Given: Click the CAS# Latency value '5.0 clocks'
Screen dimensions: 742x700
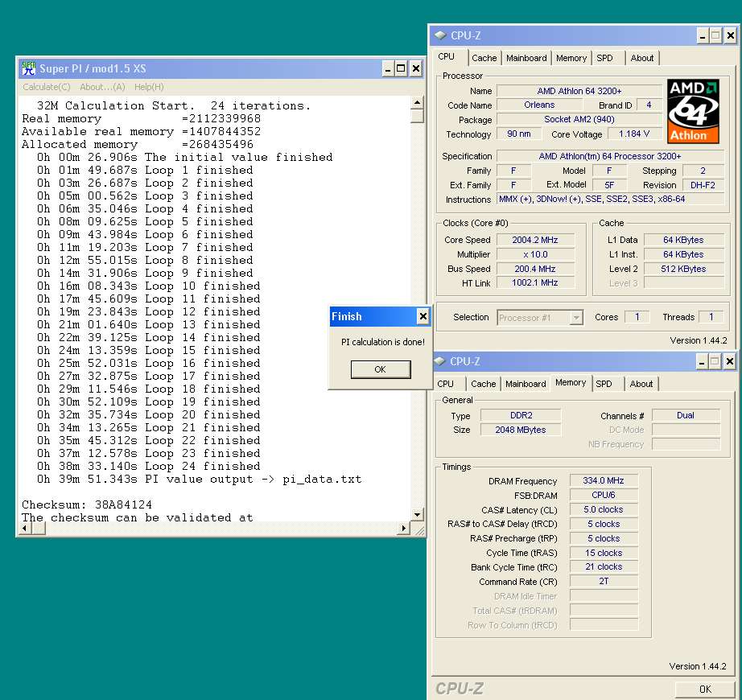Looking at the screenshot, I should pos(604,509).
